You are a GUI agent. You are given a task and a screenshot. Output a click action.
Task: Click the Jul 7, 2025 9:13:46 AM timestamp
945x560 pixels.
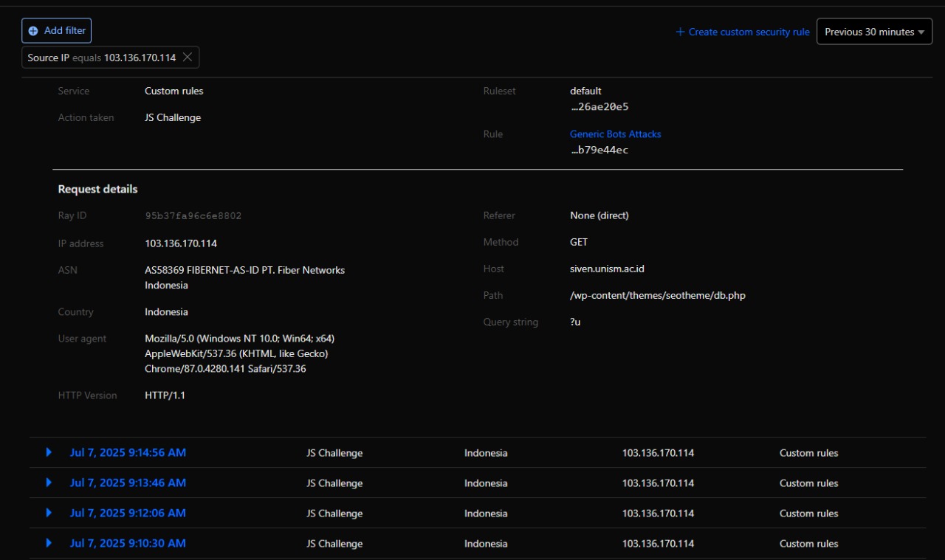click(x=128, y=483)
